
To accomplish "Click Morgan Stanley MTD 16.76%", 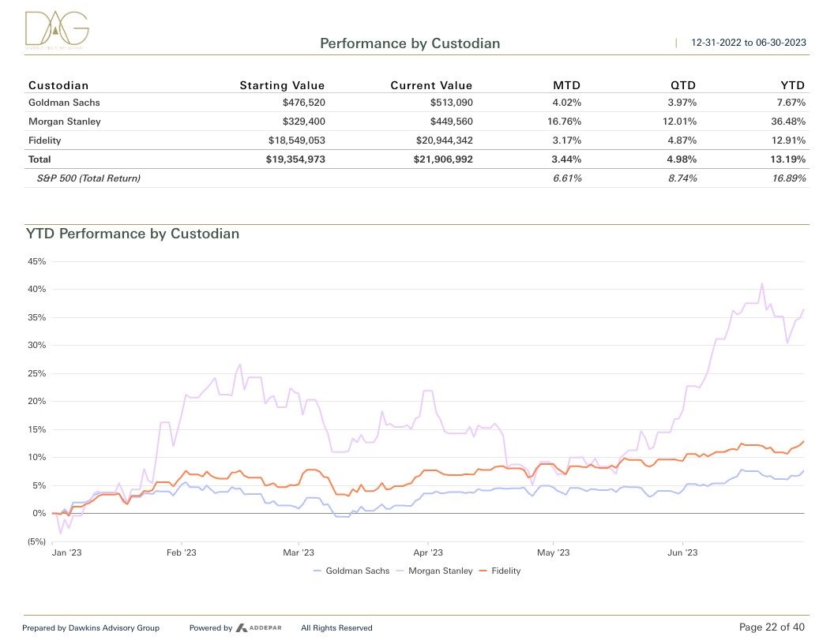I will pyautogui.click(x=565, y=122).
